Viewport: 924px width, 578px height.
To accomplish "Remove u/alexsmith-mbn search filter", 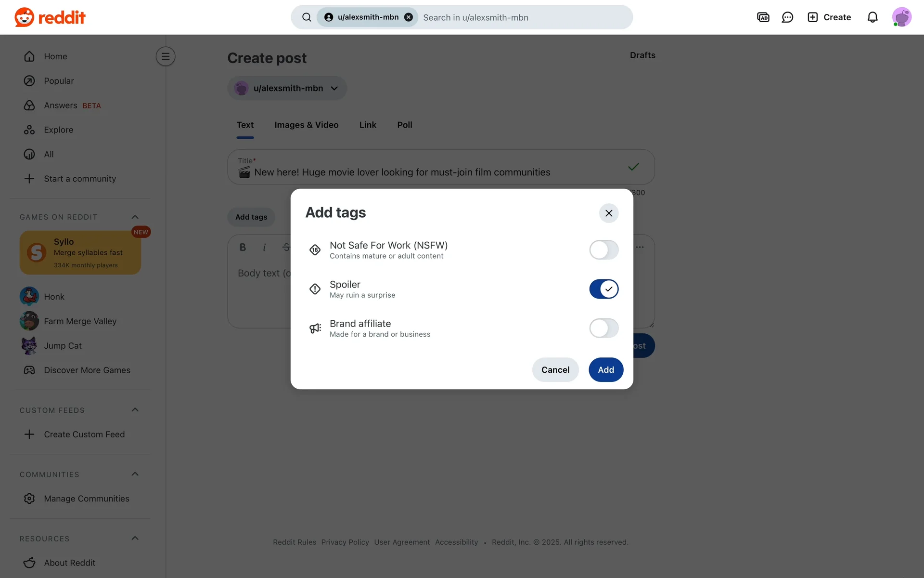I will (x=408, y=17).
